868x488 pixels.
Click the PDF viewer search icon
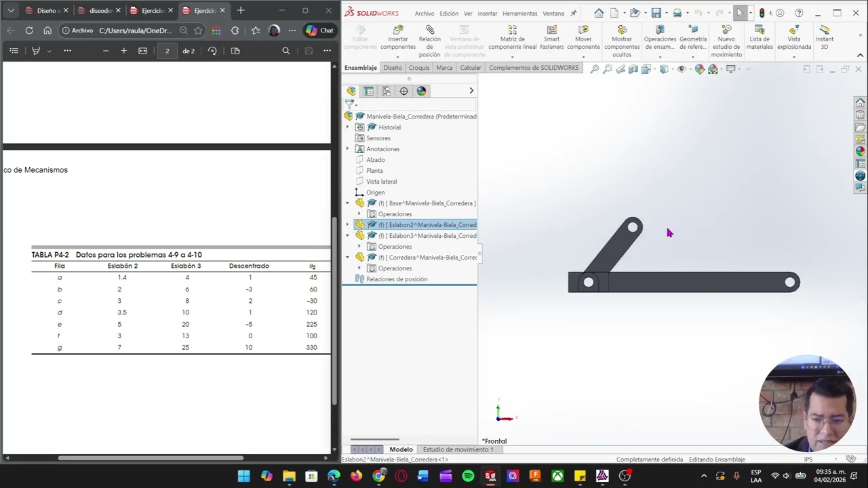[285, 51]
